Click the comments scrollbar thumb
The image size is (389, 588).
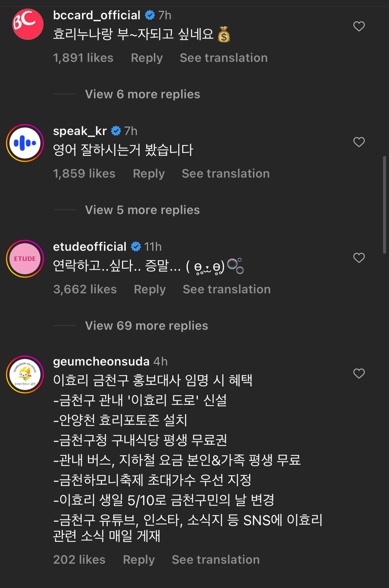(385, 205)
